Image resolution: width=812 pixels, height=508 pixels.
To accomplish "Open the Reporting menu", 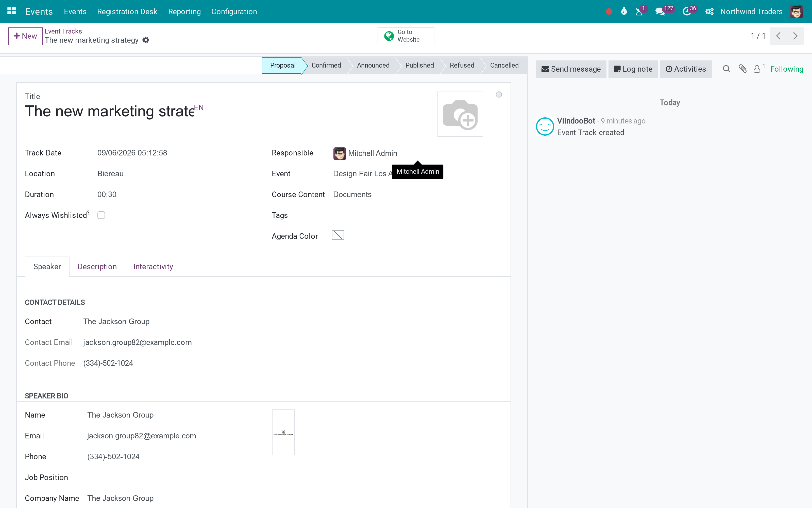I will (184, 12).
